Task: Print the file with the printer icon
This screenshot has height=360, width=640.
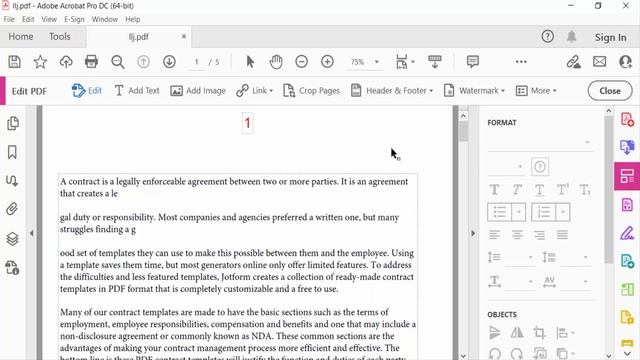Action: tap(91, 62)
